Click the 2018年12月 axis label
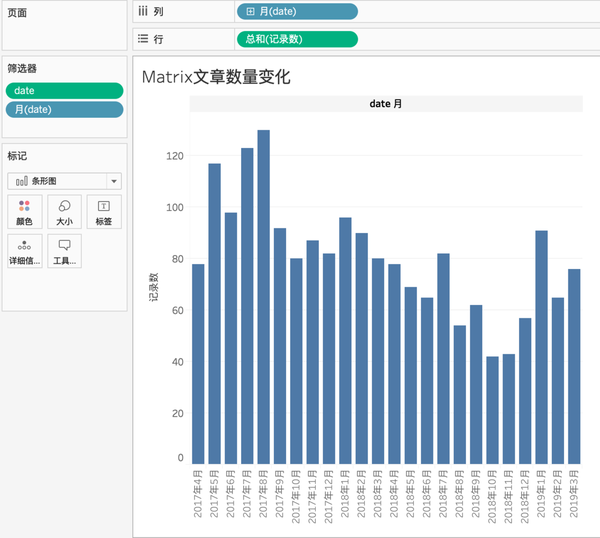The image size is (600, 538). (x=525, y=497)
